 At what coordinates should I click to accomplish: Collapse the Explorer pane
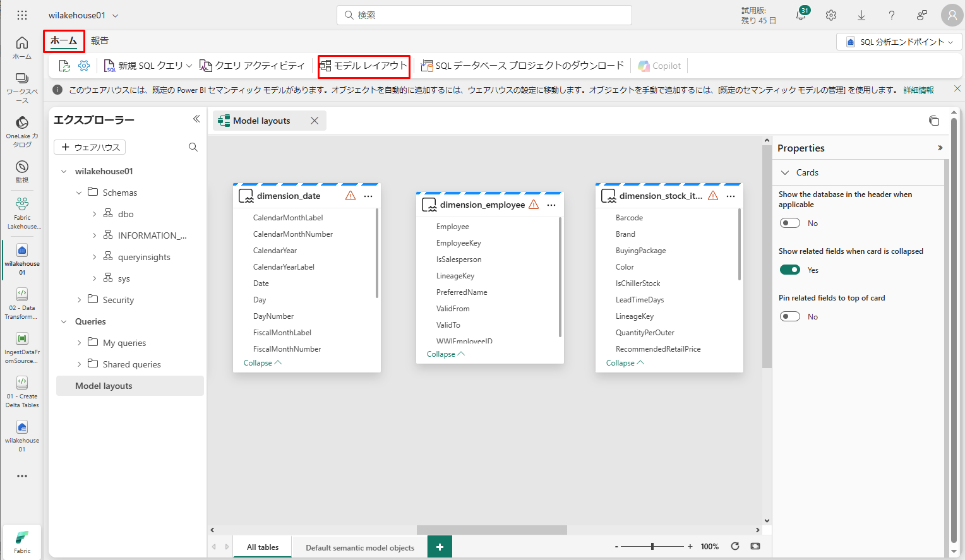[x=196, y=119]
